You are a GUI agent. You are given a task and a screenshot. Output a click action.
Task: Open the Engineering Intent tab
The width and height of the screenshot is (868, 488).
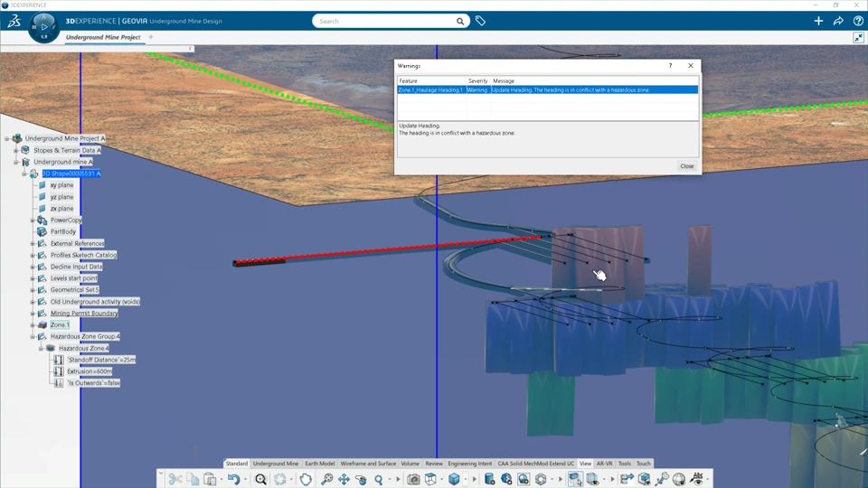coord(469,464)
